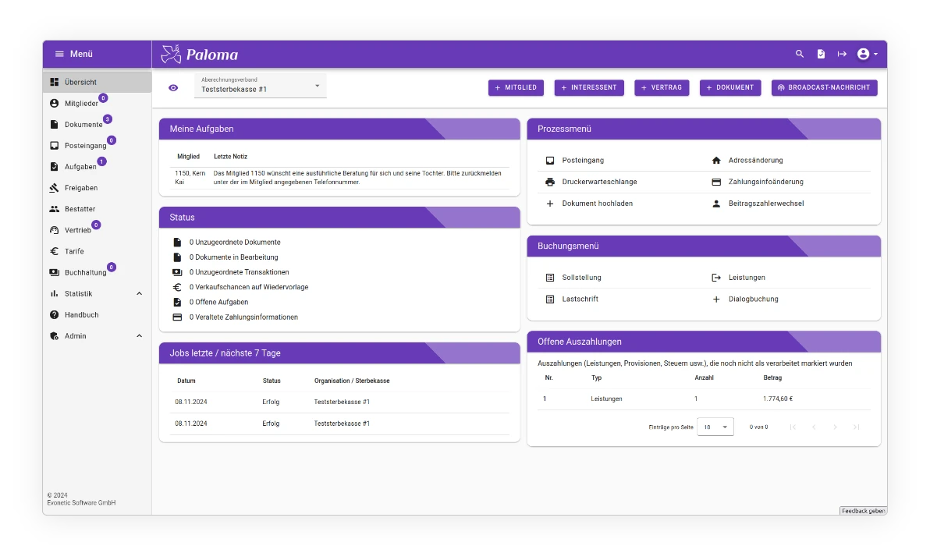This screenshot has height=560, width=930.
Task: Collapse the Admin sidebar section
Action: pyautogui.click(x=139, y=336)
